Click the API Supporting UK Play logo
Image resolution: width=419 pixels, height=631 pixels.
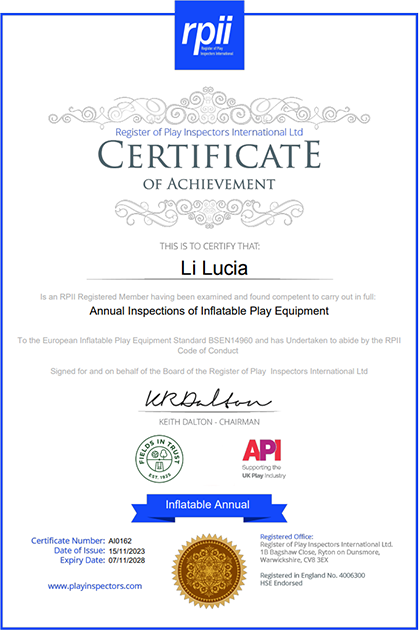coord(263,459)
